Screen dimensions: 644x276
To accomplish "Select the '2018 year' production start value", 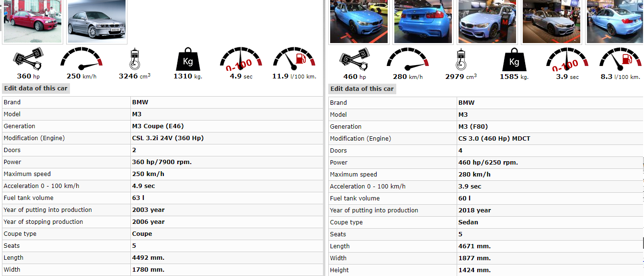I will [475, 210].
